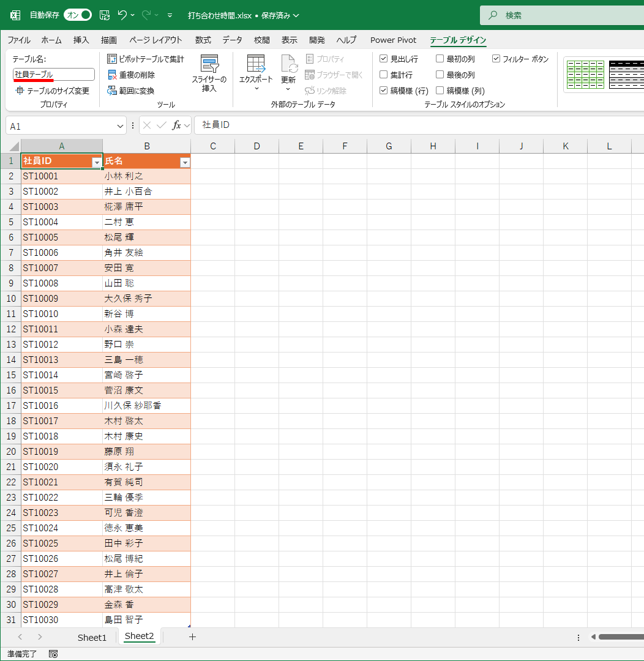Screen dimensions: 644x661
Task: Switch to the 数式 tab
Action: pyautogui.click(x=203, y=40)
